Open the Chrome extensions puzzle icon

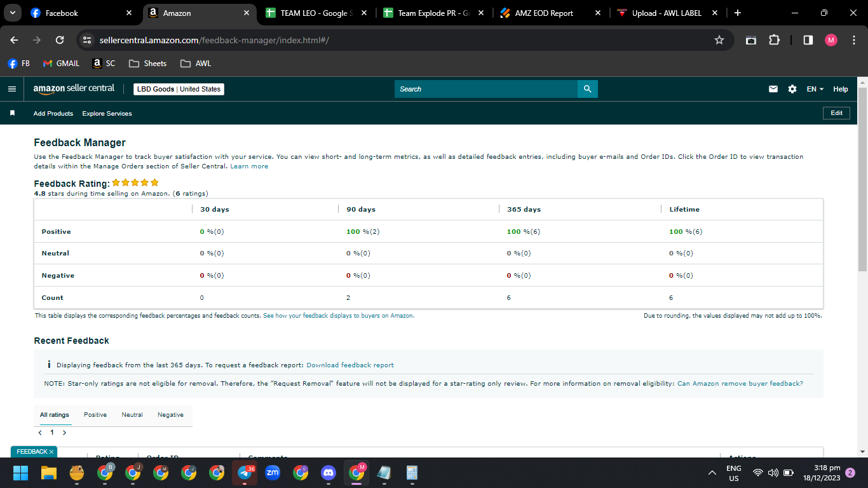774,40
